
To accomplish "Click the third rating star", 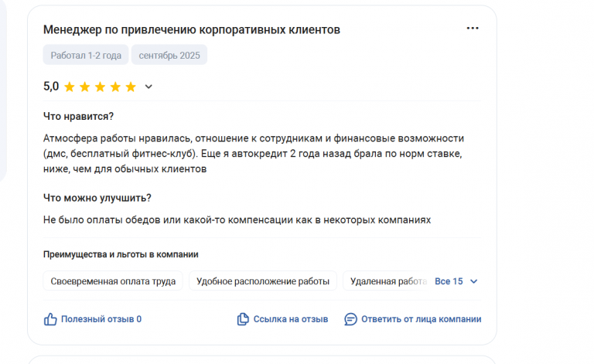I will point(100,87).
